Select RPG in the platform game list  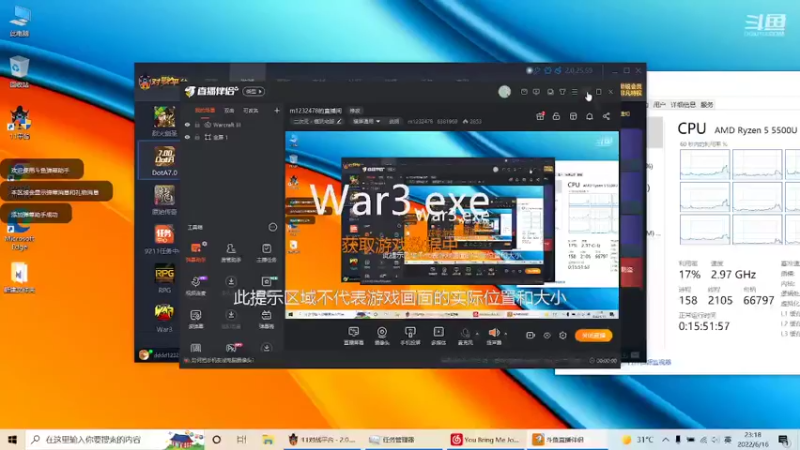pos(164,279)
